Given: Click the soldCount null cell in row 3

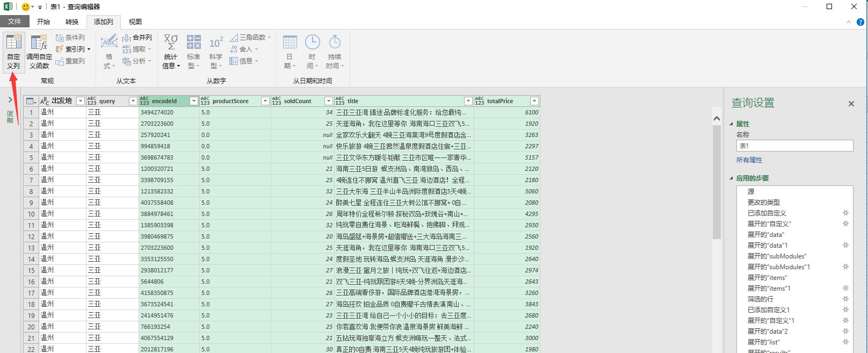Looking at the screenshot, I should coord(302,135).
